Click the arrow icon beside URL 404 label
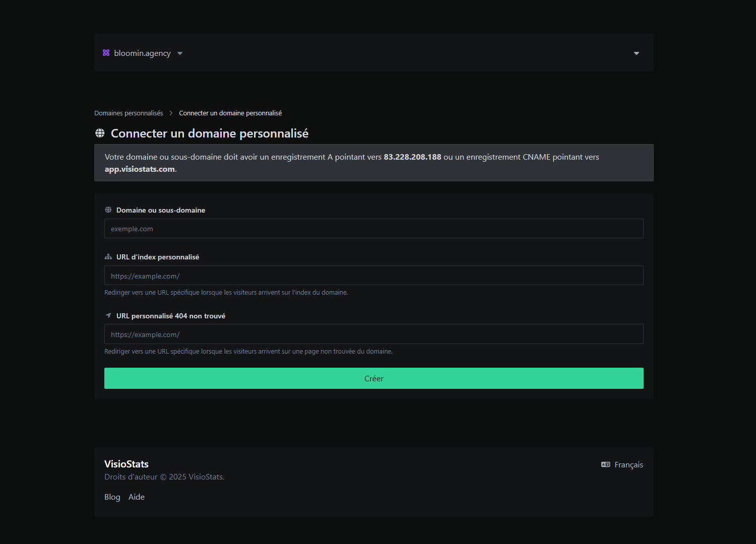The image size is (756, 544). tap(108, 315)
